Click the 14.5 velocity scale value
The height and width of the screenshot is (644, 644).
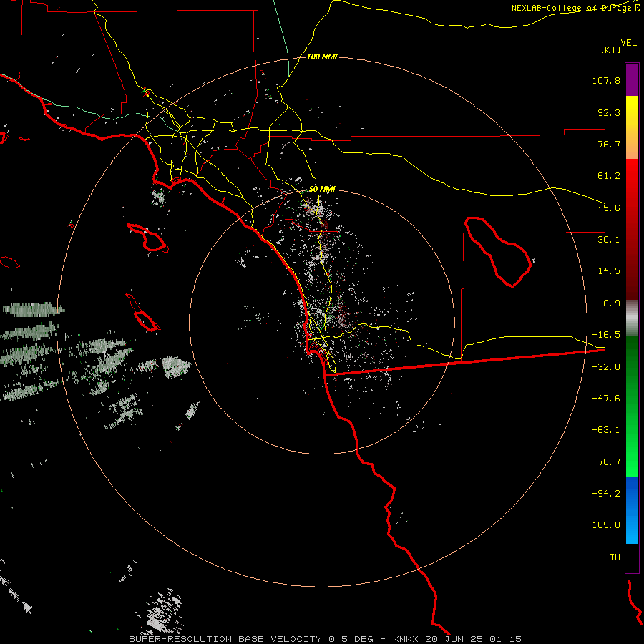(609, 271)
